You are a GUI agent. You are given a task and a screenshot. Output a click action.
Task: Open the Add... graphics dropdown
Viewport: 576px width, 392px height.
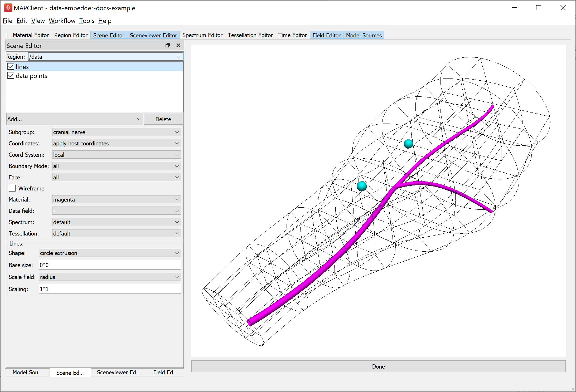(75, 119)
